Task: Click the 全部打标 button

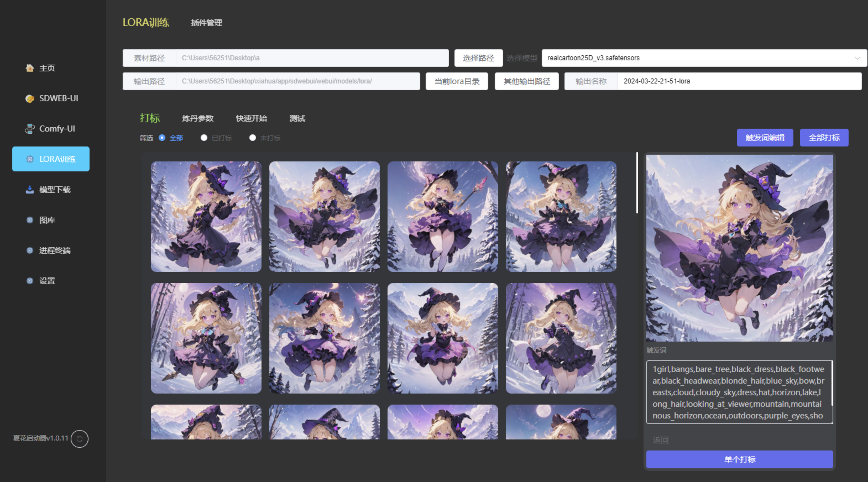Action: [x=824, y=137]
